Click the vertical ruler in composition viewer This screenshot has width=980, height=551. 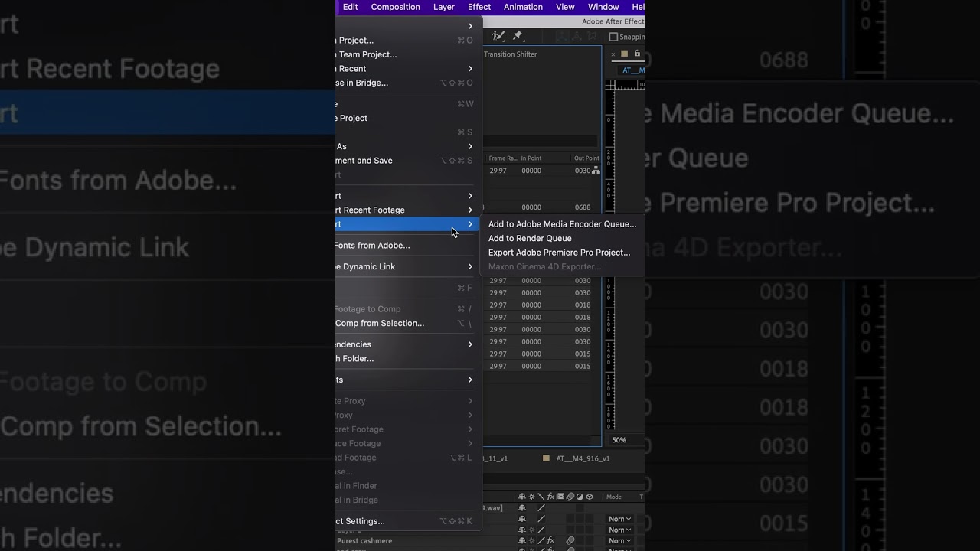click(x=609, y=260)
